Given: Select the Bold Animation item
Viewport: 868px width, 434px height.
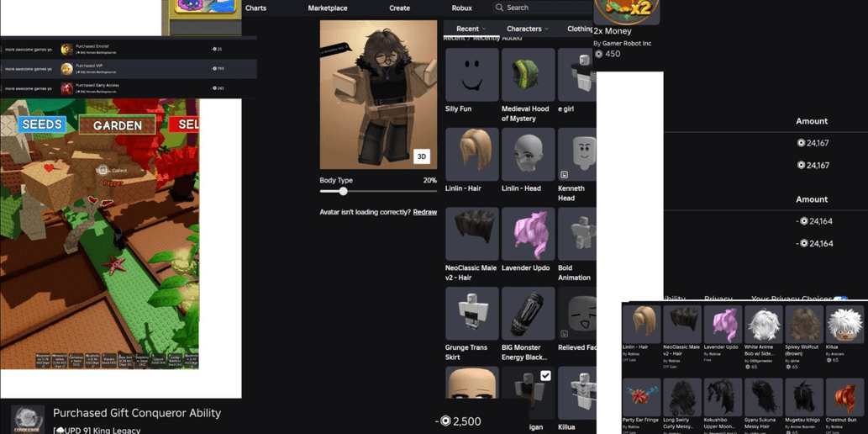Looking at the screenshot, I should pos(576,234).
